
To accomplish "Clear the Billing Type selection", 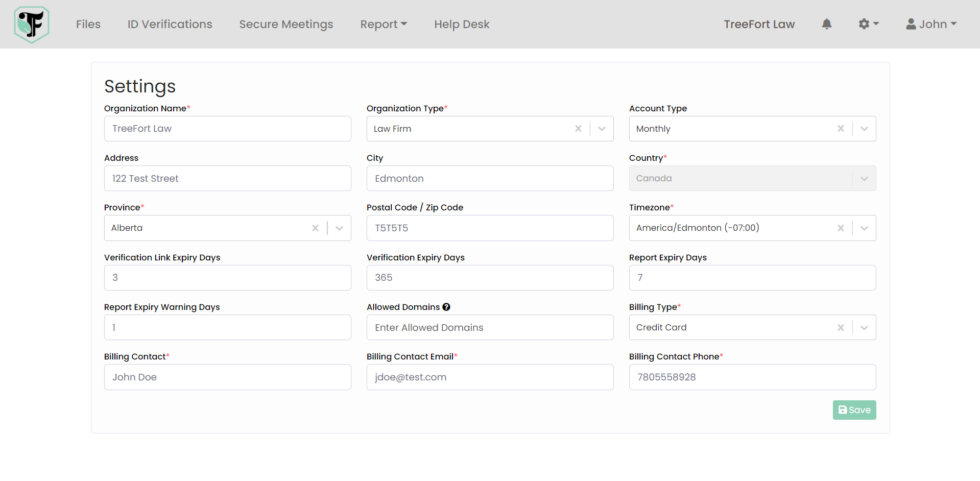I will coord(840,327).
